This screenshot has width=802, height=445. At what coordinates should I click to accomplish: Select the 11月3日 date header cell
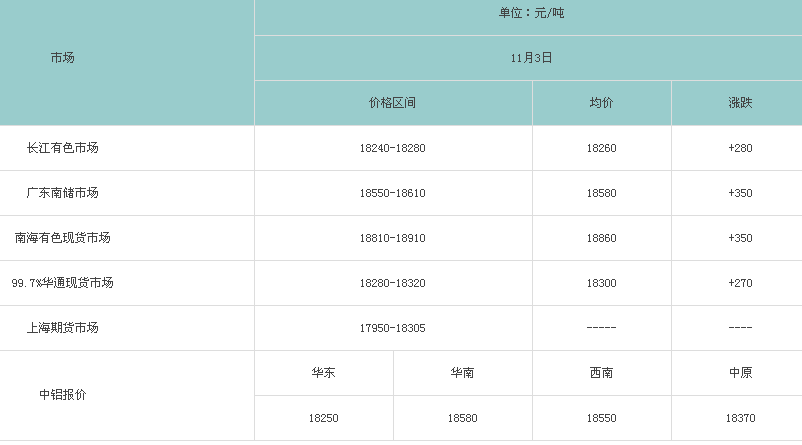point(531,58)
